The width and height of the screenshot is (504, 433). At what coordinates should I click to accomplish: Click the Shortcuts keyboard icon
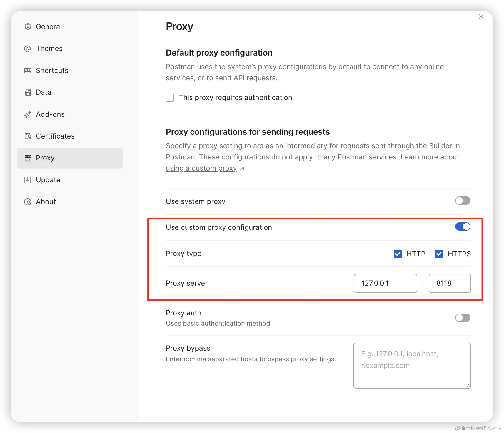click(28, 71)
